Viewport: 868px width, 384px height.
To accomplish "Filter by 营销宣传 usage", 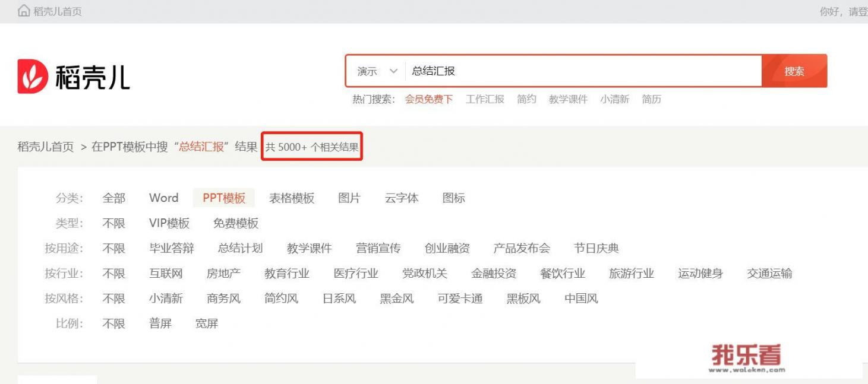I will (x=378, y=248).
